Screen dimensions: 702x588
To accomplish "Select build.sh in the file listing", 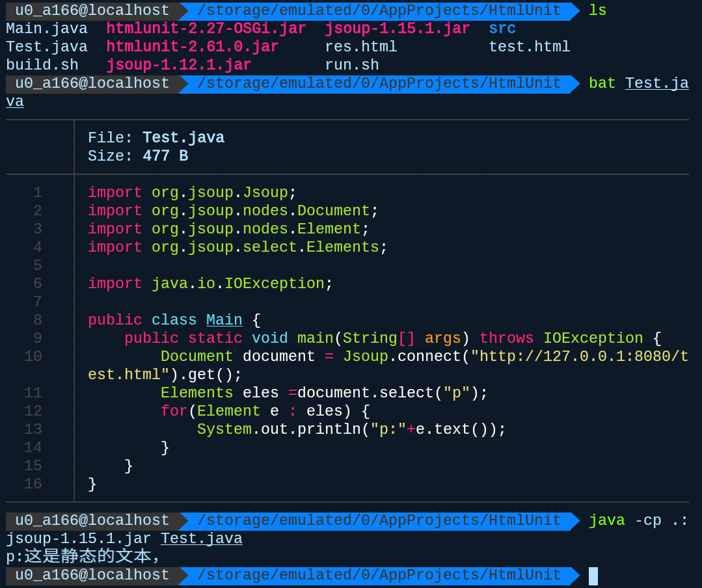I will tap(42, 65).
